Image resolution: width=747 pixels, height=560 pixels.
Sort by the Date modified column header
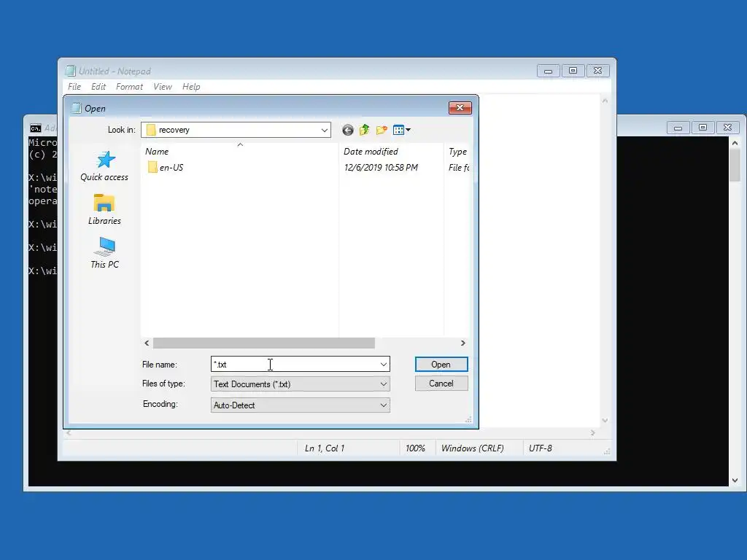click(391, 152)
